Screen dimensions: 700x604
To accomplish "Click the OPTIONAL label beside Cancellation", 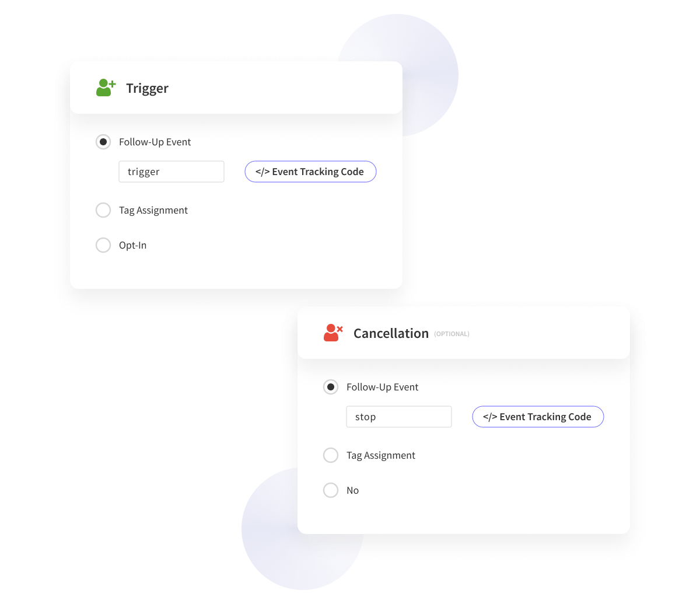I will coord(452,334).
